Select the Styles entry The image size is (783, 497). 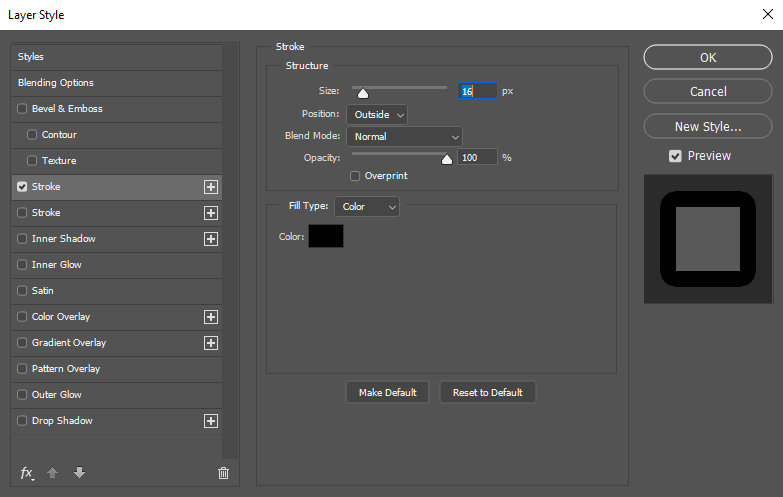(117, 57)
